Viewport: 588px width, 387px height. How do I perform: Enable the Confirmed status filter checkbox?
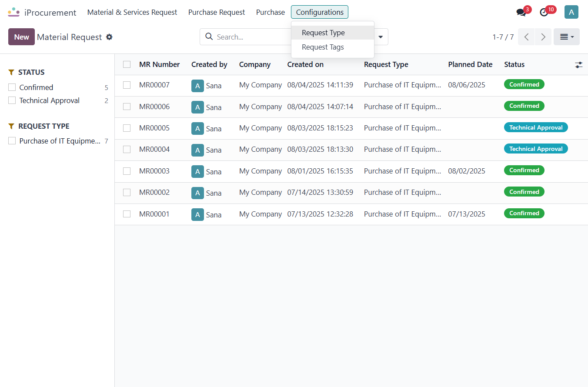pyautogui.click(x=12, y=87)
